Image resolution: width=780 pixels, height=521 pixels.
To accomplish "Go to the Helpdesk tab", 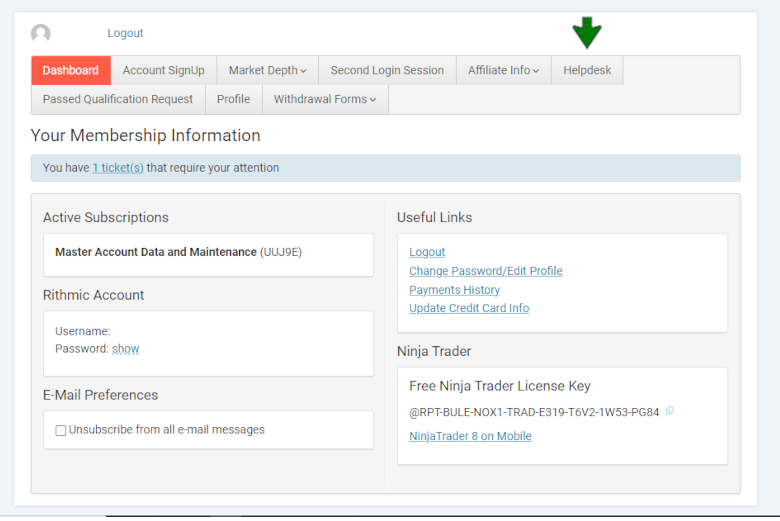I will coord(587,70).
